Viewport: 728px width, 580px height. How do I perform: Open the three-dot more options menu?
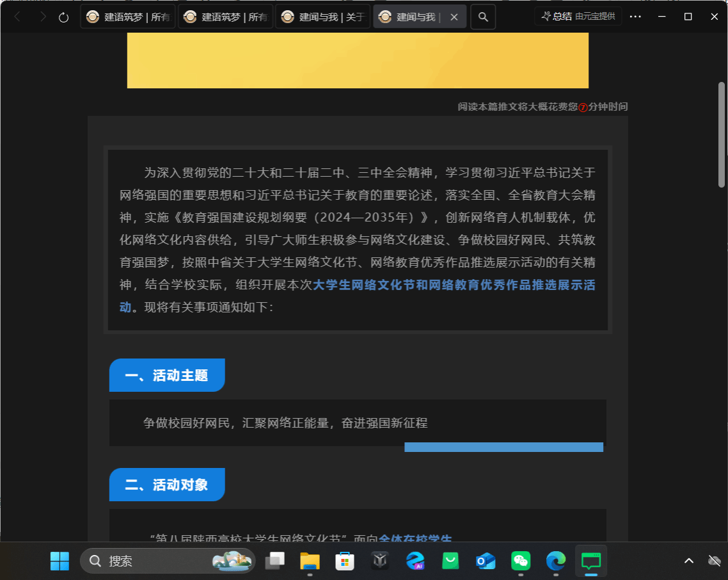coord(635,17)
